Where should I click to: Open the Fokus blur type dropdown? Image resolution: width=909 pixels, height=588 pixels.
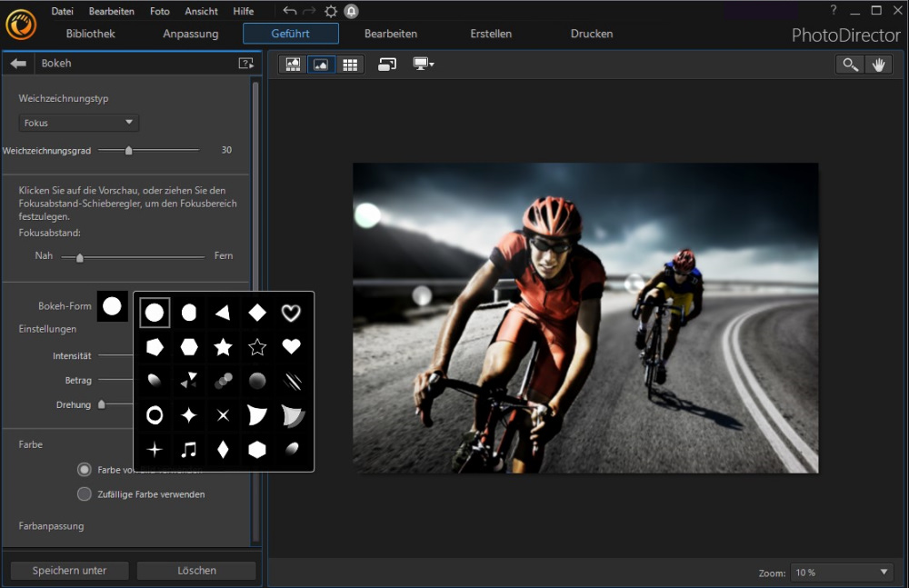[x=79, y=123]
